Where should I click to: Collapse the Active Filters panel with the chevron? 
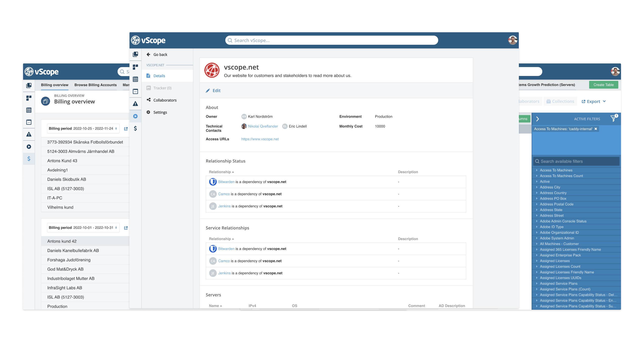tap(537, 119)
